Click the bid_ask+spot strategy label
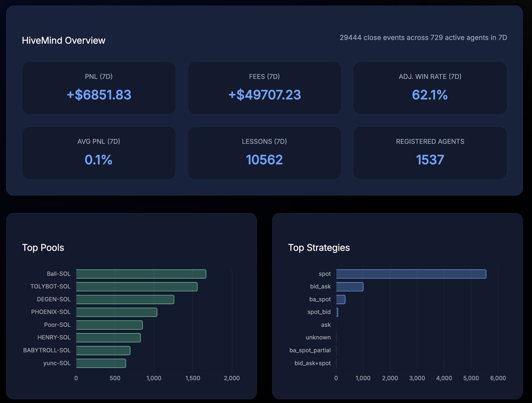The height and width of the screenshot is (403, 532). (313, 363)
